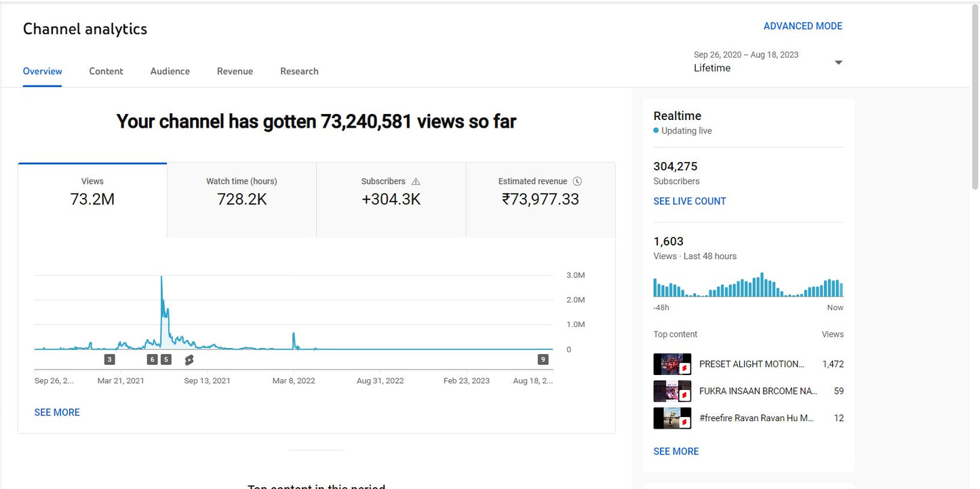Screen dimensions: 980x489
Task: Select the Watch time (hours) metric card
Action: 241,192
